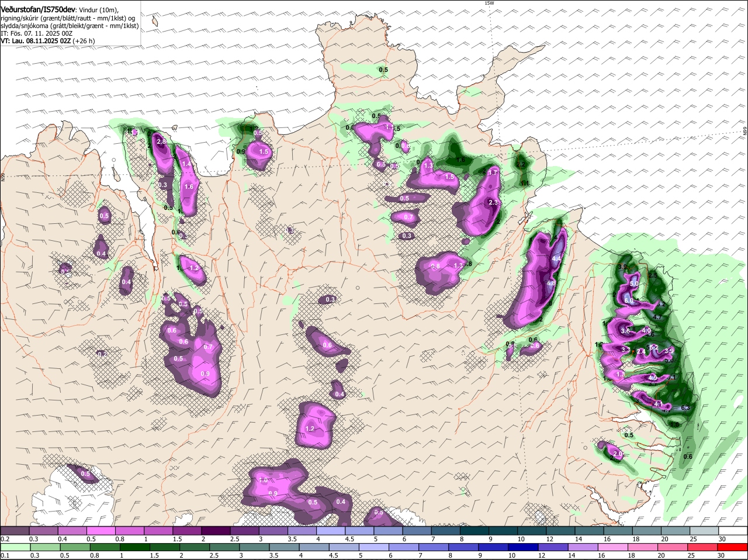This screenshot has height=560, width=748.
Task: Pick the darkest purple top-row swatch above 2–2.5
Action: tap(216, 531)
